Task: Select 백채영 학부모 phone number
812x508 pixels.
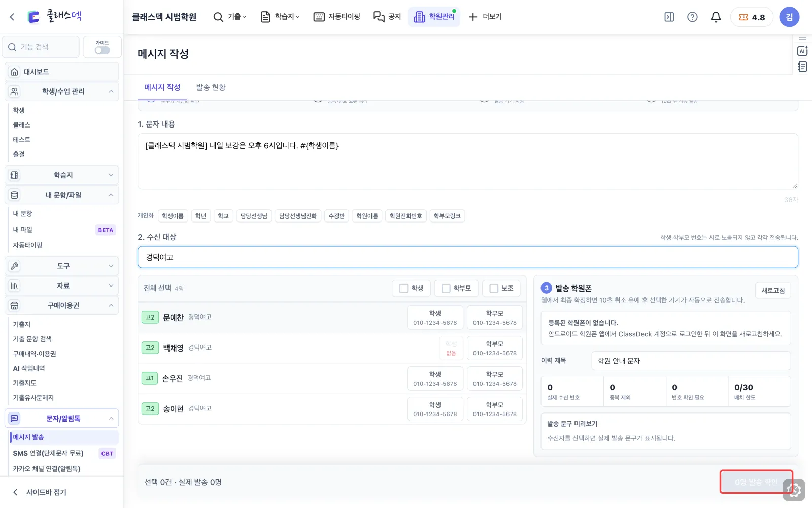Action: point(494,348)
